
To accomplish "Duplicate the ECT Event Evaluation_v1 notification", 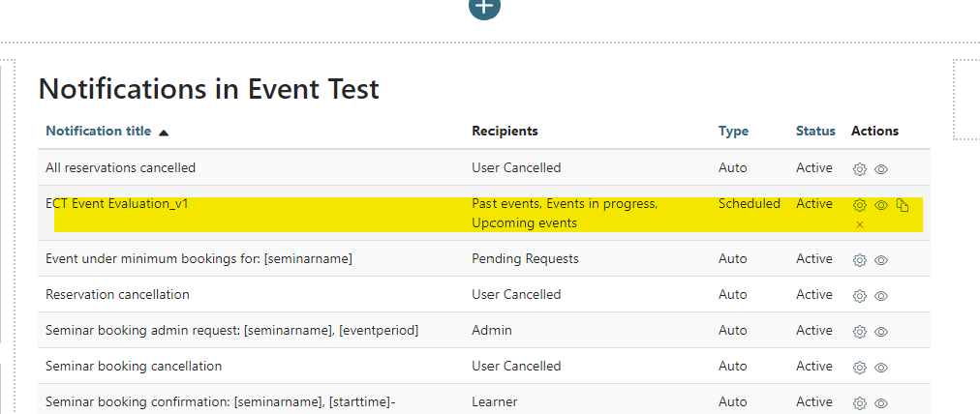I will pyautogui.click(x=902, y=205).
